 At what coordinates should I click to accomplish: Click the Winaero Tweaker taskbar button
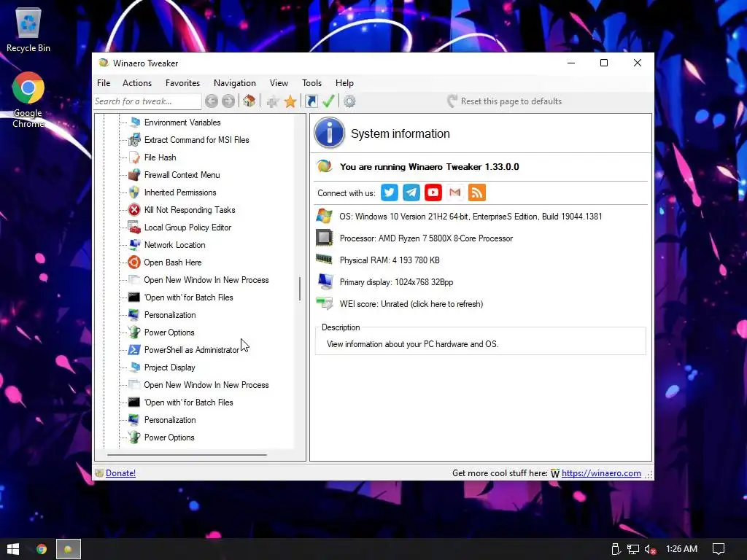(69, 549)
